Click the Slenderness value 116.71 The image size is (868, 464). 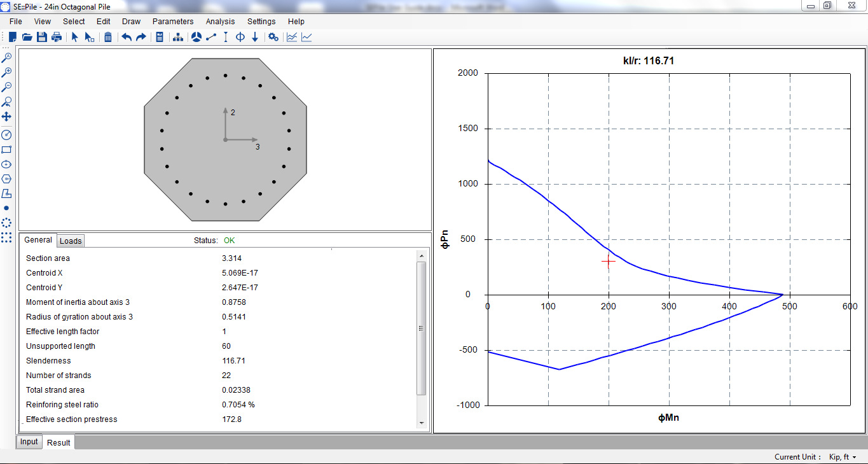coord(234,361)
